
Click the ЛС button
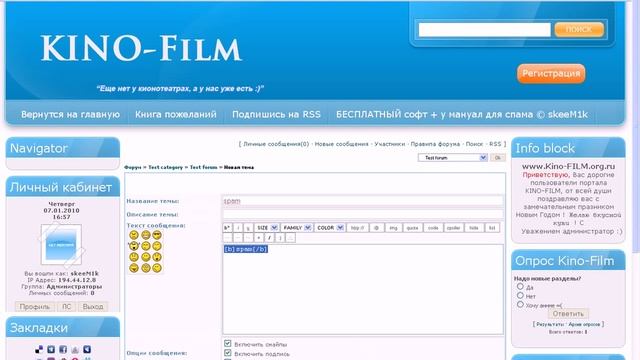[67, 307]
